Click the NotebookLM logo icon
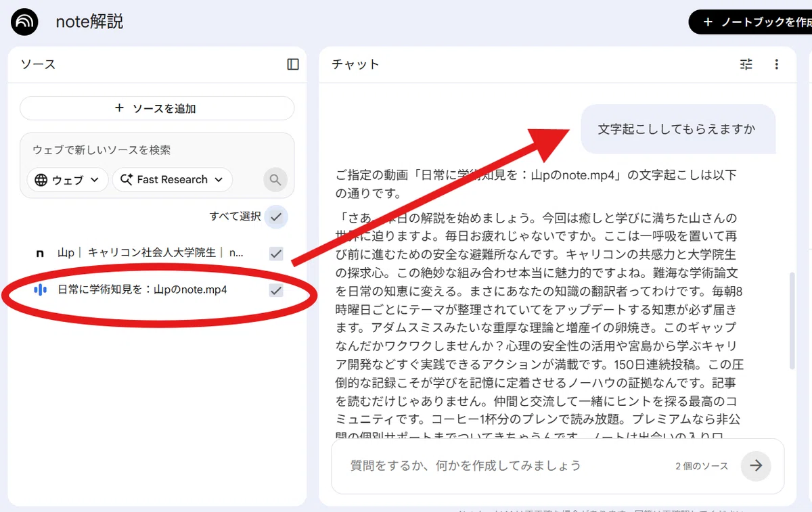 (25, 22)
